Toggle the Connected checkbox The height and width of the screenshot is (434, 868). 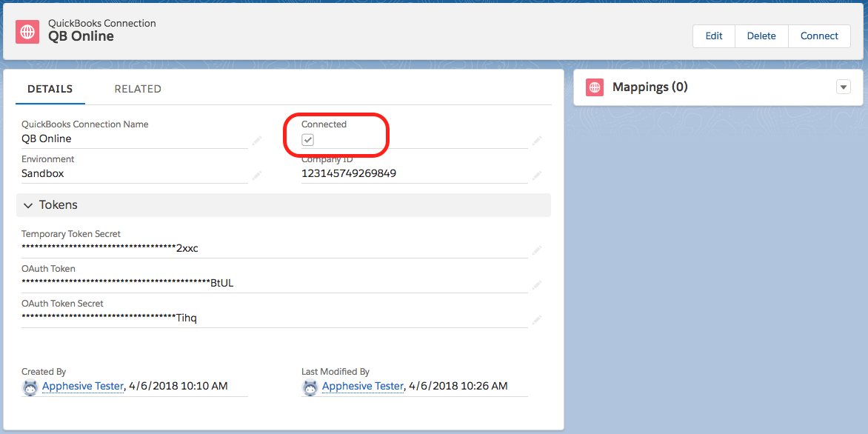click(x=308, y=140)
